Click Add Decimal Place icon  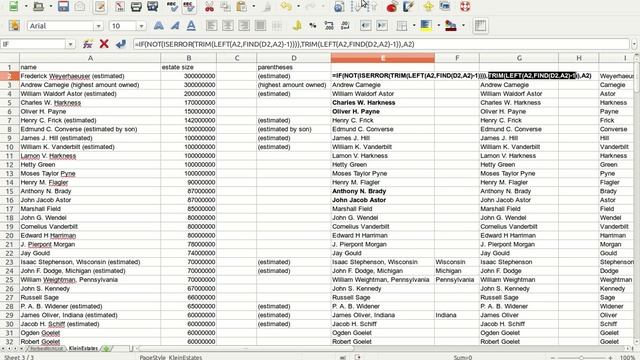pos(329,26)
